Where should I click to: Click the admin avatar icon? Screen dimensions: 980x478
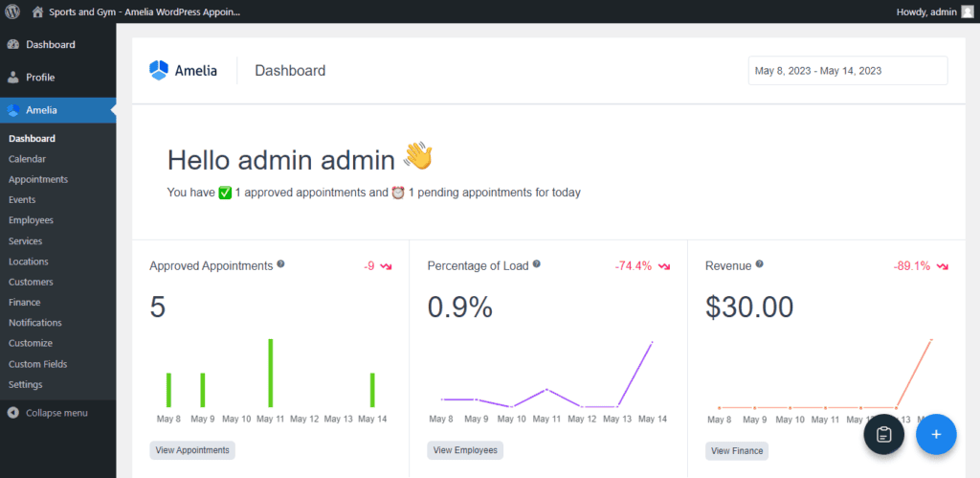click(968, 11)
